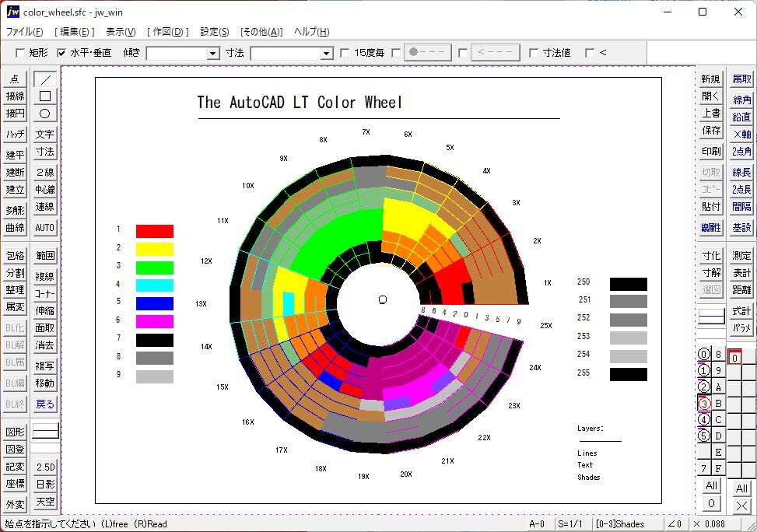Click the 戻る undo button

[x=45, y=404]
